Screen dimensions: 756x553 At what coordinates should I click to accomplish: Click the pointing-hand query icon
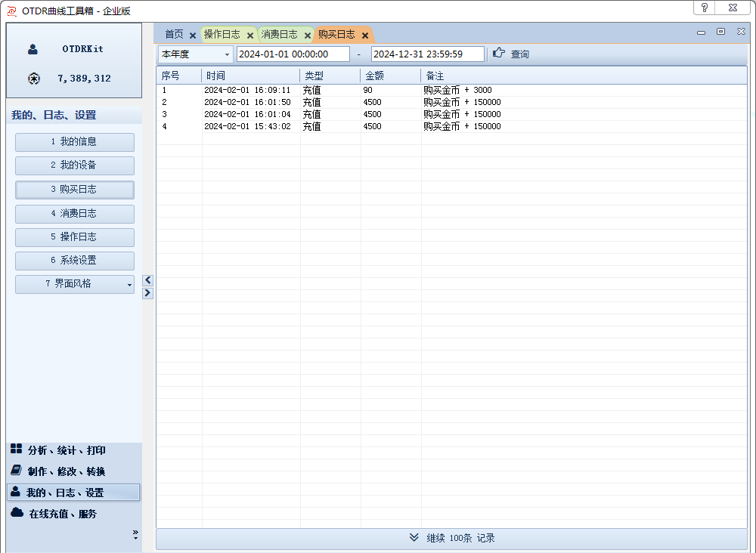point(498,54)
